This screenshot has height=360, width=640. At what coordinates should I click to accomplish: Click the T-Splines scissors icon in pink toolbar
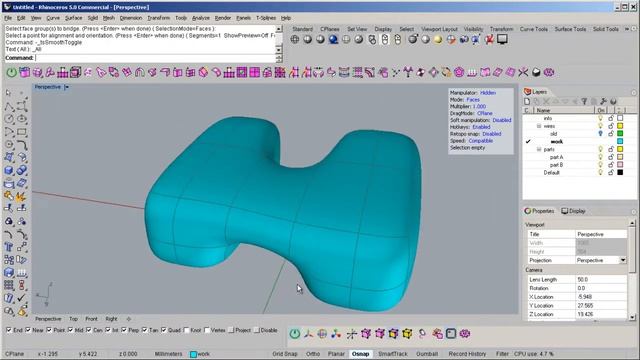pos(523,73)
